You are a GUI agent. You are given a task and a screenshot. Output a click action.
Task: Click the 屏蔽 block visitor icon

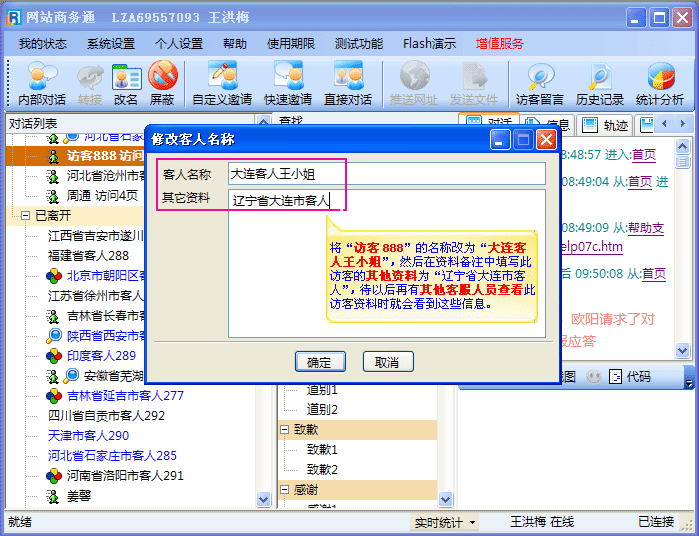162,83
